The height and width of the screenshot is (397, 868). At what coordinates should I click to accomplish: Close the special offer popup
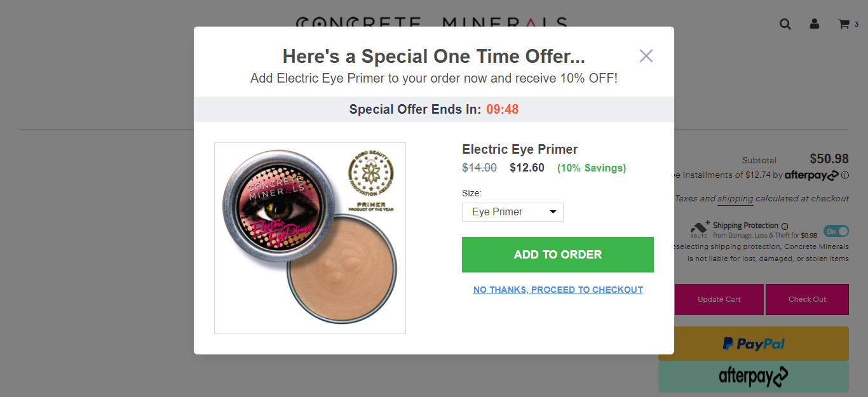646,56
